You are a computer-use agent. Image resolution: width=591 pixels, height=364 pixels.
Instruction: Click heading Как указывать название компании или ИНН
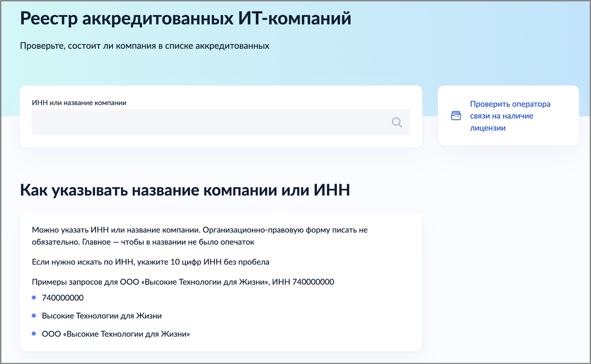click(x=185, y=190)
